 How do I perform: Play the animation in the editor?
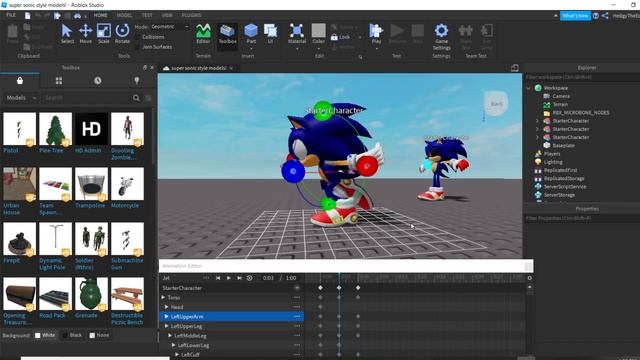229,278
